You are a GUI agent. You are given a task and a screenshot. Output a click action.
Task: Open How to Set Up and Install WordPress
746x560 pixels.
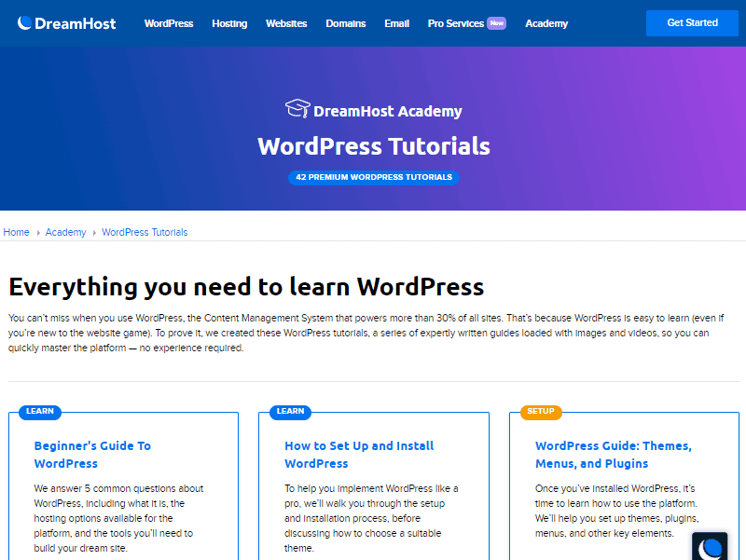359,455
